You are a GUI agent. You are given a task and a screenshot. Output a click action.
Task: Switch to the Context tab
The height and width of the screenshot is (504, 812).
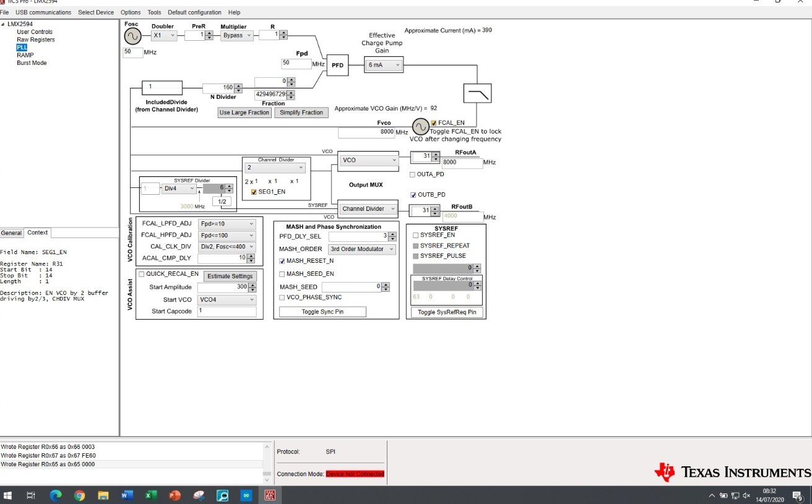point(38,233)
